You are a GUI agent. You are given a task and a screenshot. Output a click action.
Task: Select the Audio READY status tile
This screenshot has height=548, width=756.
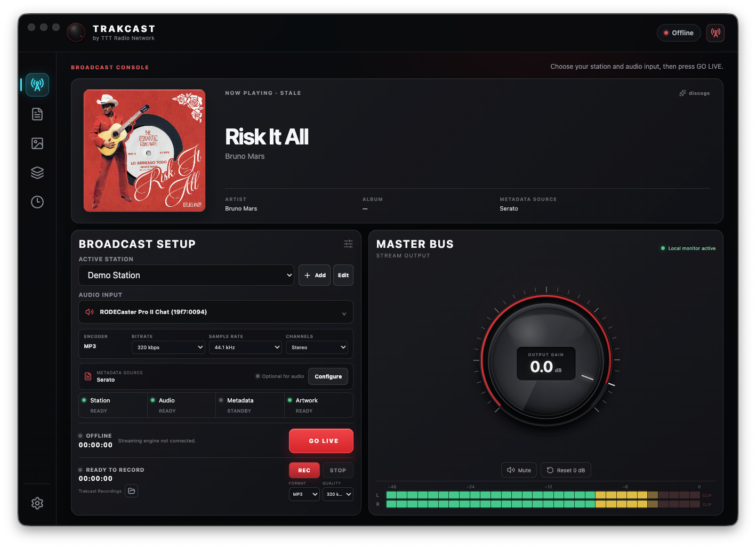181,405
